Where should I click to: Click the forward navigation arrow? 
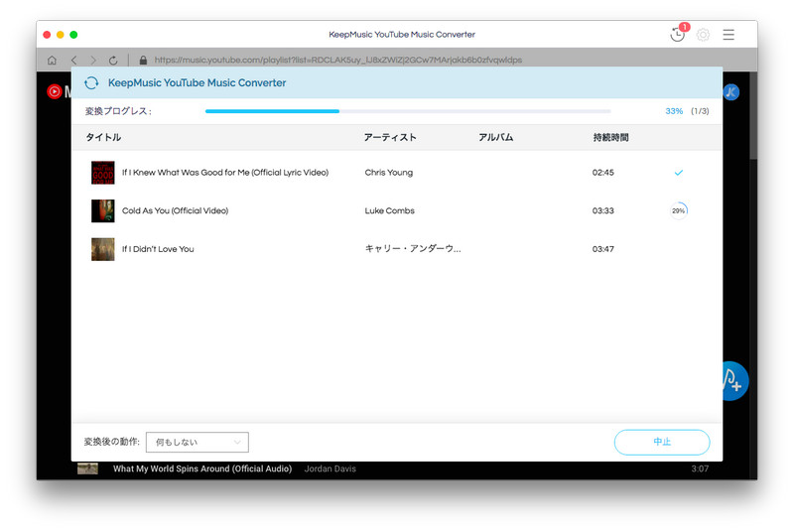click(93, 61)
